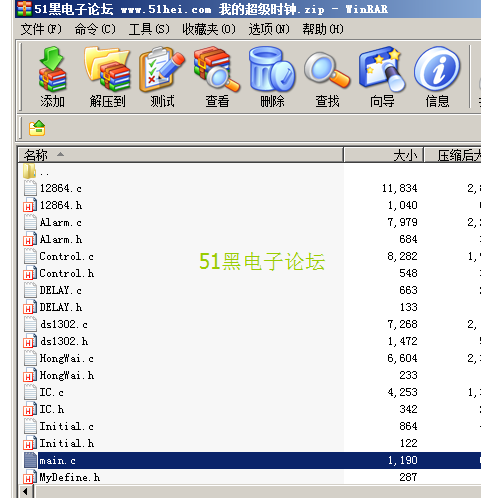The height and width of the screenshot is (498, 481).
Task: Click size value 663 on DELAY.c row
Action: pos(408,290)
